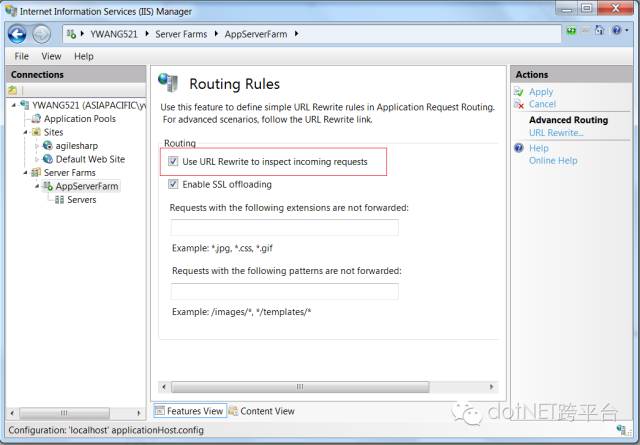Click right arrow of Connections panel scrollbar
The image size is (640, 445).
click(139, 413)
